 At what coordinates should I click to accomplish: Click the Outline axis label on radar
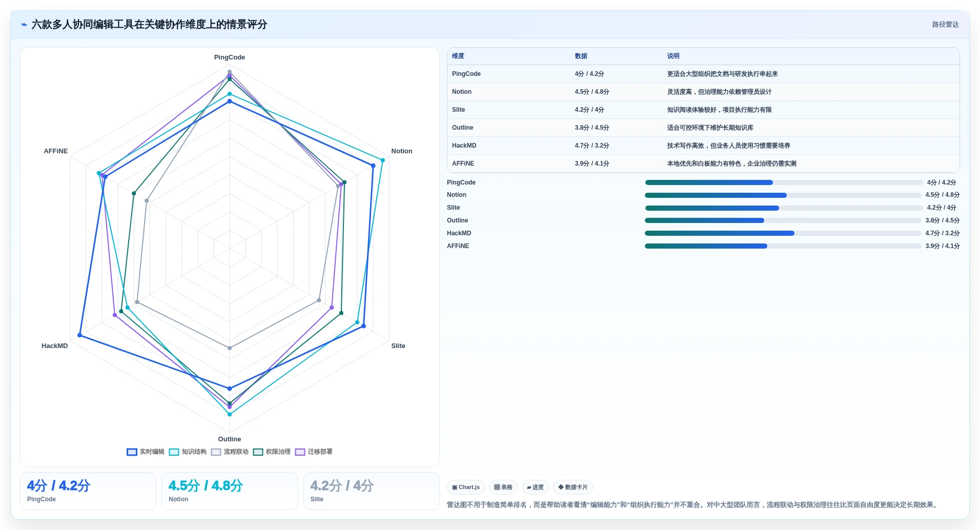[230, 439]
